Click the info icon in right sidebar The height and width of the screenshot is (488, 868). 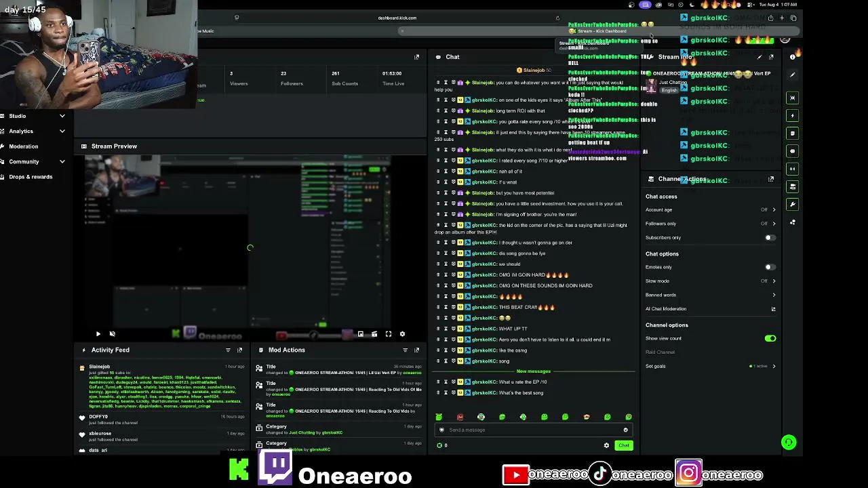[x=792, y=57]
